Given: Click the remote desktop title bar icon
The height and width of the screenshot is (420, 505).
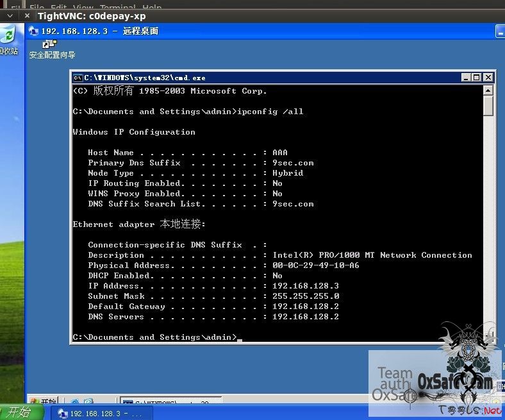Looking at the screenshot, I should point(33,31).
